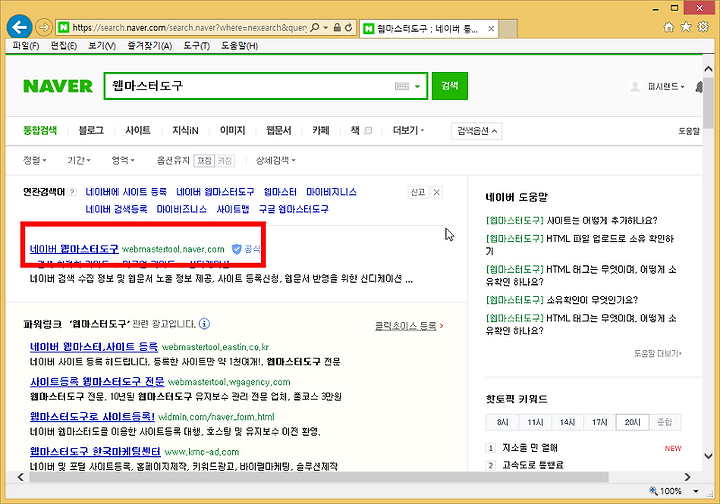Open ad link 사이트등록 웹마스터도구 전문

97,381
